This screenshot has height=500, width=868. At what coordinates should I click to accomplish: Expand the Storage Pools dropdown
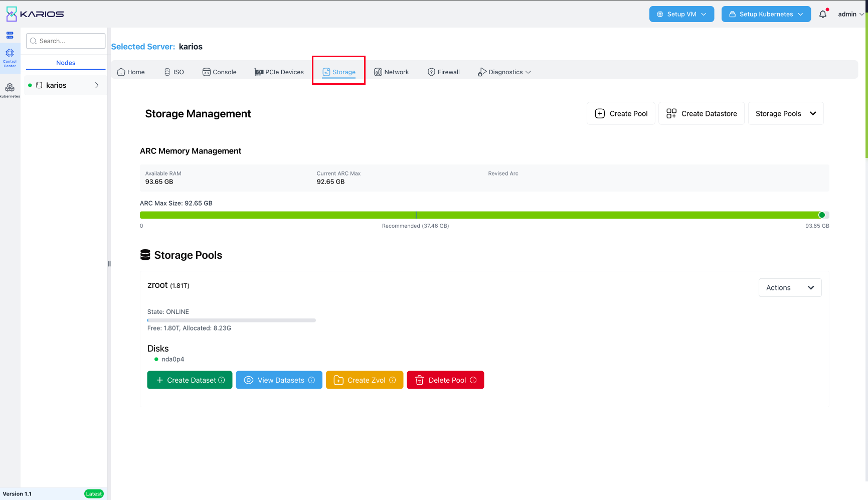click(785, 113)
